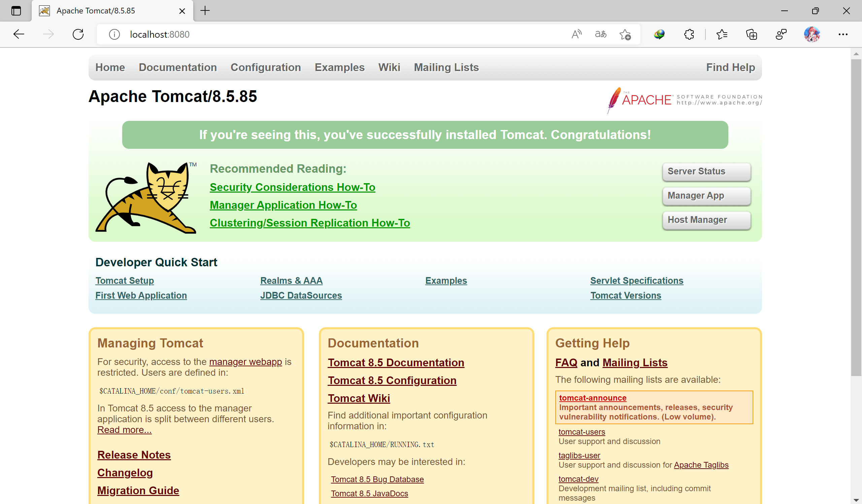Open Settings and more menu
Screen dimensions: 862x504
point(843,34)
